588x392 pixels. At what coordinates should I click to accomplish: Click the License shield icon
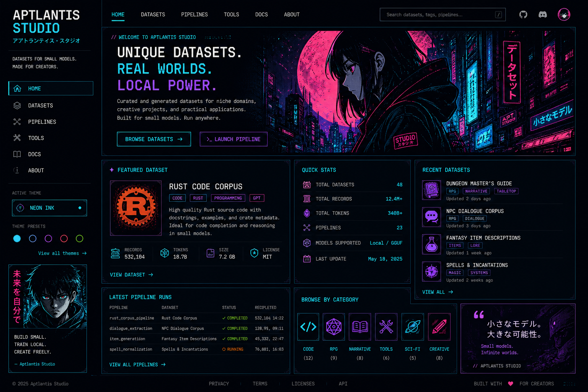click(x=254, y=253)
